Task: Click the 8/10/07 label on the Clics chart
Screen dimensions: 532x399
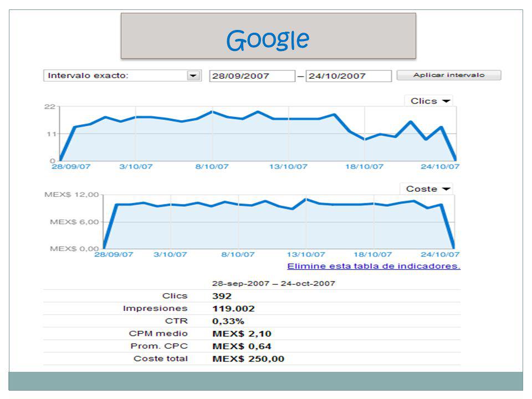Action: [x=212, y=167]
